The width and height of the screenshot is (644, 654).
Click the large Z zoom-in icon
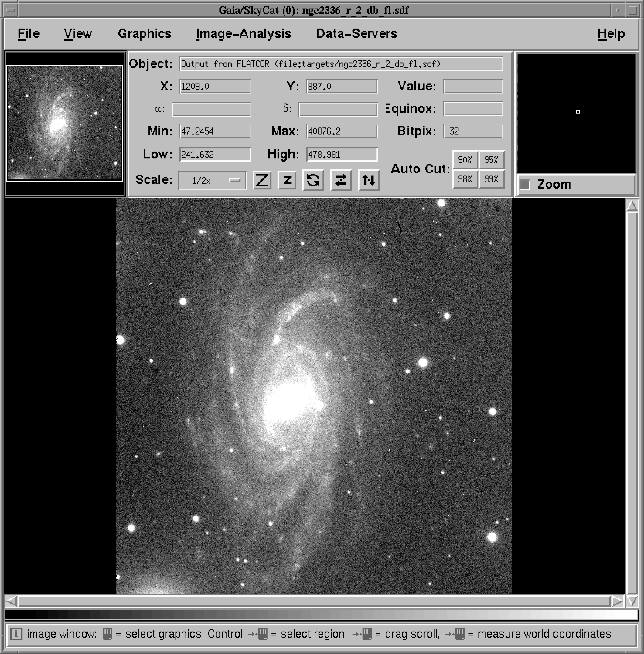click(x=262, y=180)
